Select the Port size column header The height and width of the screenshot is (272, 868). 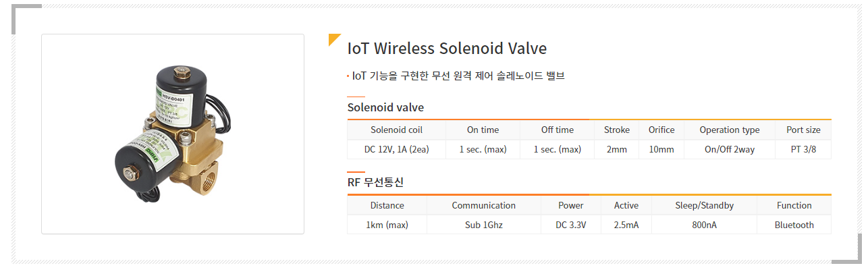[x=803, y=130]
